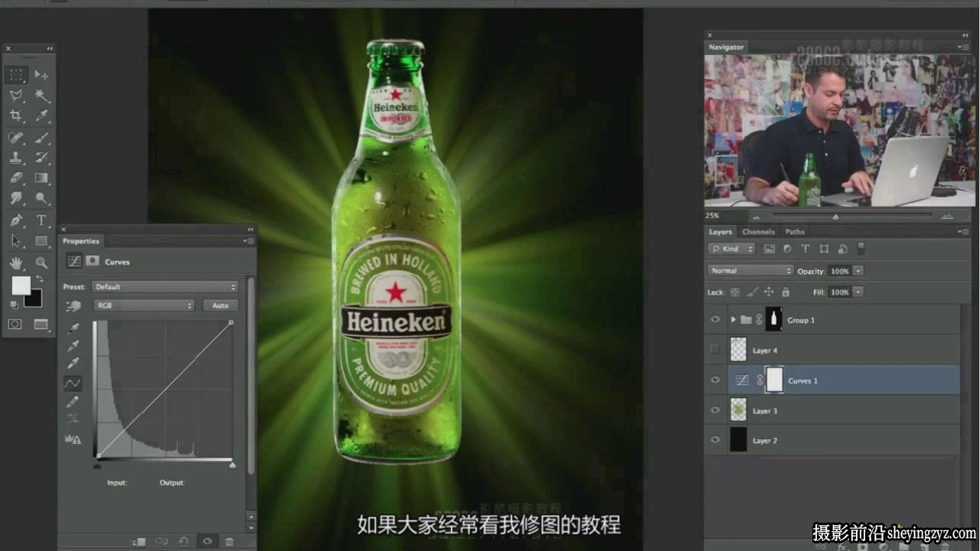Select the Rectangle shape tool
Screen dimensions: 980x551
[x=41, y=241]
